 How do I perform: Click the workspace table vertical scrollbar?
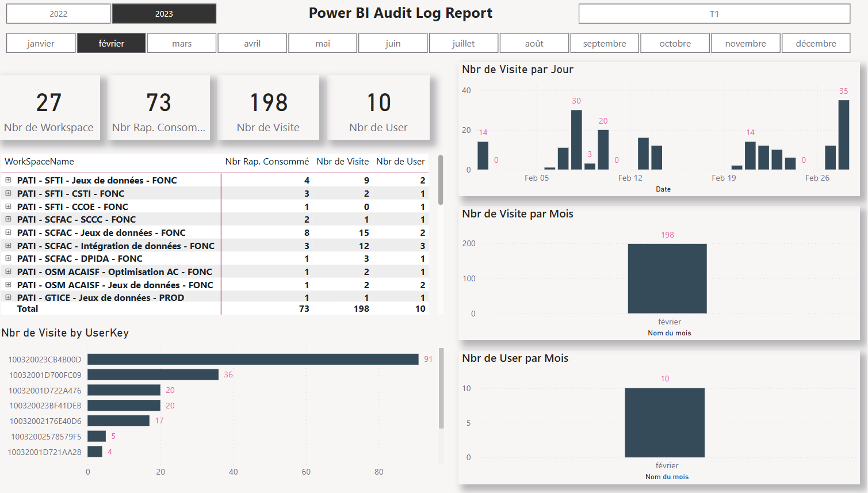(441, 179)
